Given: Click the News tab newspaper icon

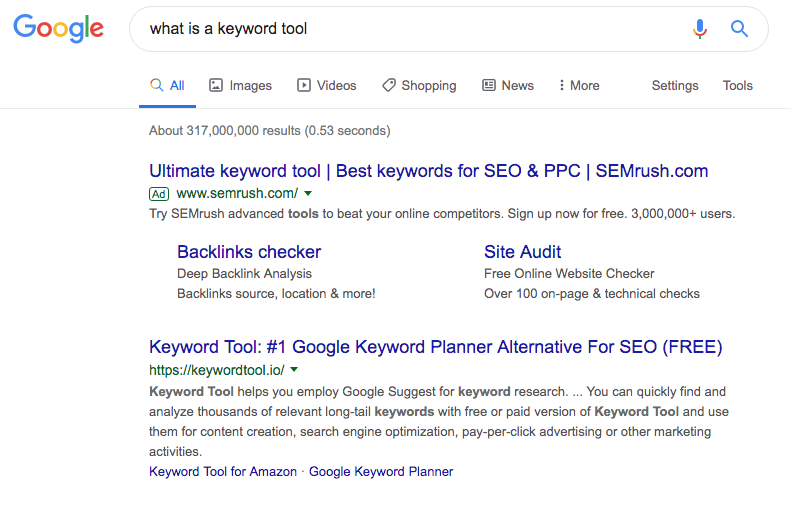Looking at the screenshot, I should click(489, 85).
